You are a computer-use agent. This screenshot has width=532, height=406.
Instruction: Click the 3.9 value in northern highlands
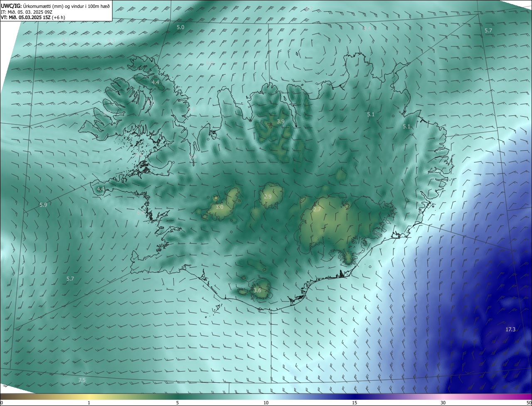(x=281, y=121)
